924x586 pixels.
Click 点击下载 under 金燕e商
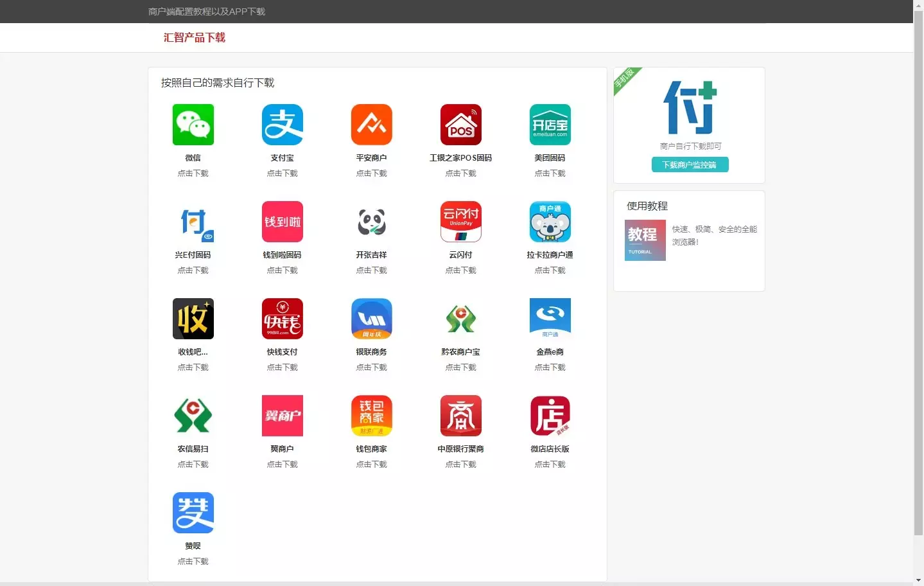[x=550, y=368]
